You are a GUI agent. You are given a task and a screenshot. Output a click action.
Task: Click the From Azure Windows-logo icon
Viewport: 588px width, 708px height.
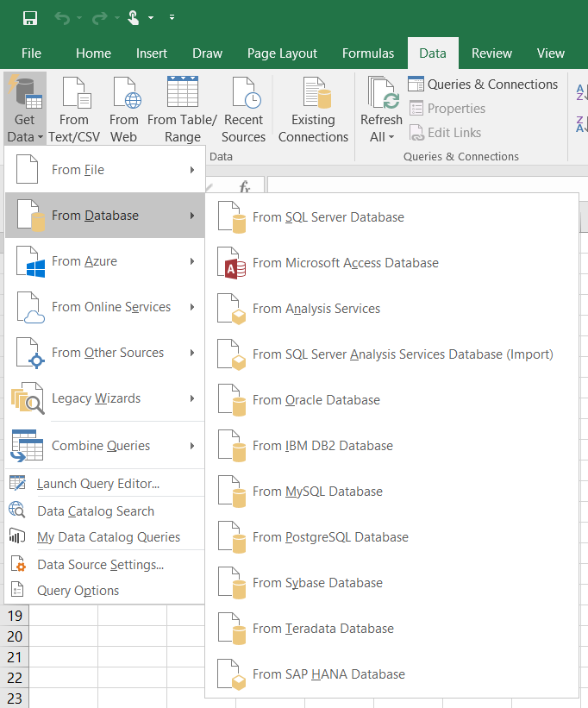(31, 261)
